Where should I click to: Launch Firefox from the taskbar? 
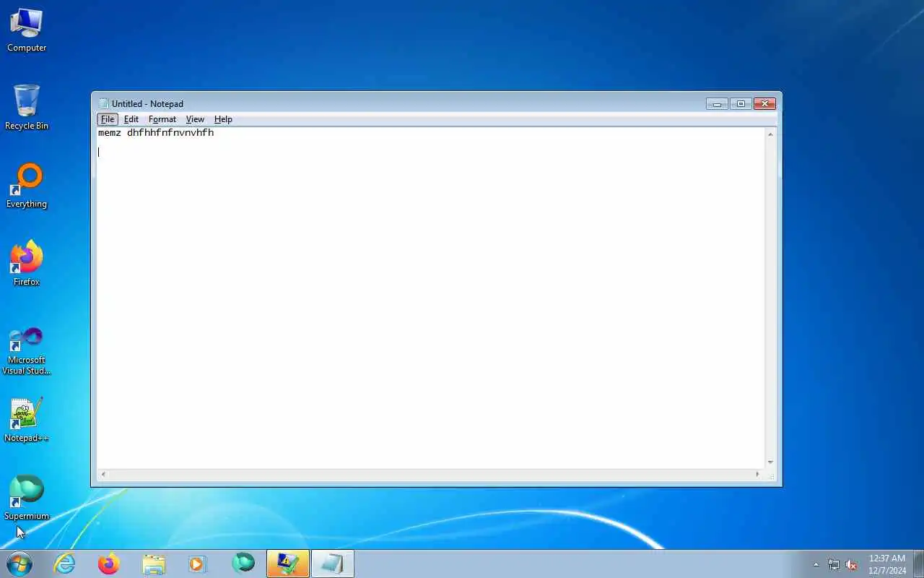tap(109, 564)
